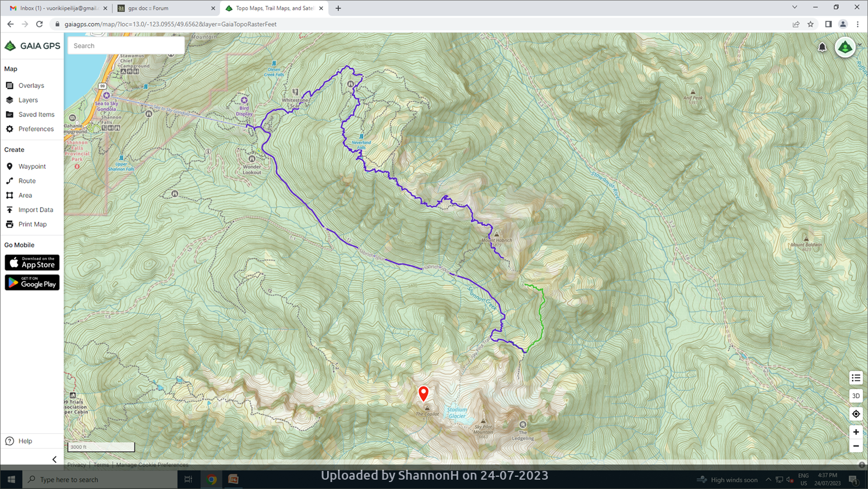
Task: Toggle the 3D map view
Action: tap(856, 396)
